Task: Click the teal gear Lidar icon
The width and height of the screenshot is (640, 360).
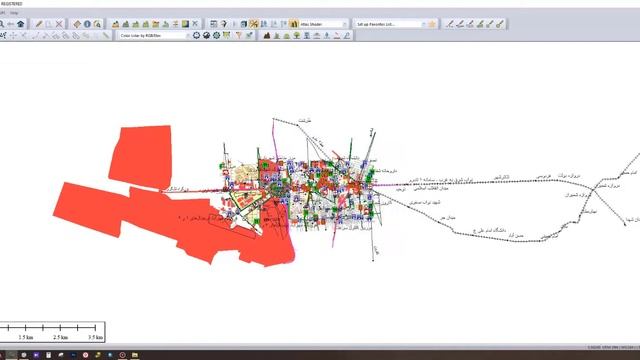Action: (x=216, y=36)
